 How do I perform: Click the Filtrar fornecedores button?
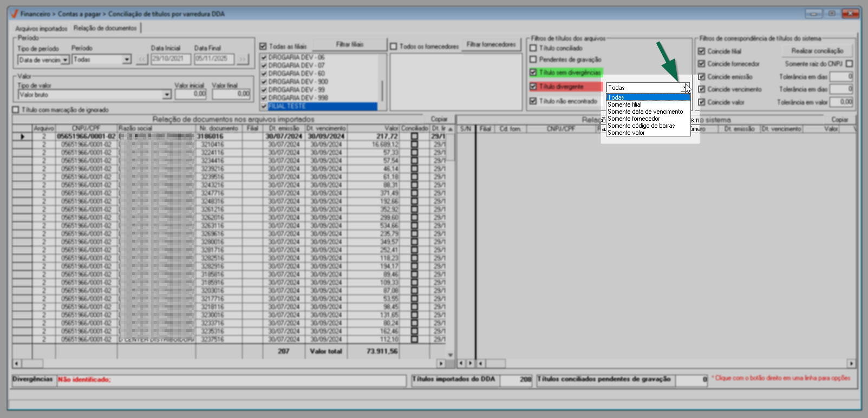(491, 45)
